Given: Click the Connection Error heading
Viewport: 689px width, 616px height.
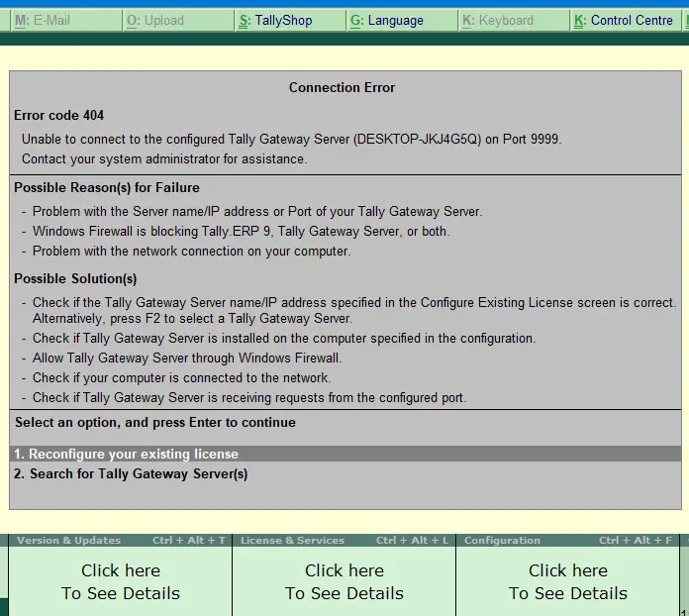Looking at the screenshot, I should pyautogui.click(x=342, y=87).
